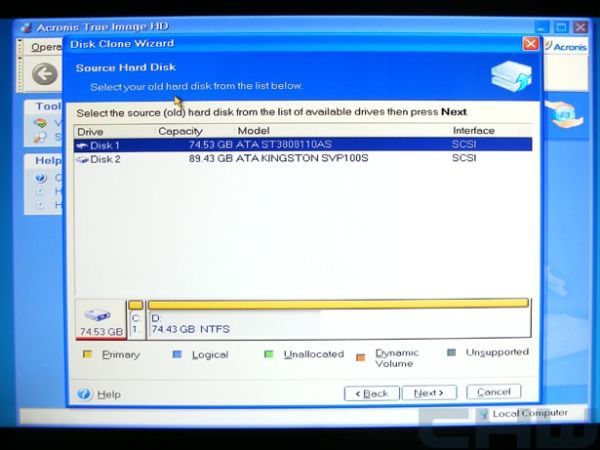This screenshot has width=600, height=450.
Task: Go Back in the wizard
Action: (x=372, y=393)
